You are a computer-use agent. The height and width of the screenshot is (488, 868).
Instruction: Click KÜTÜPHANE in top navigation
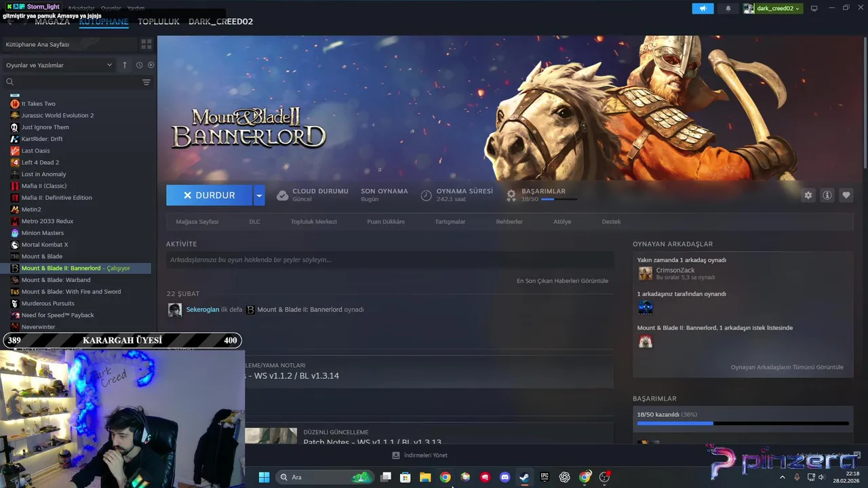pos(104,22)
